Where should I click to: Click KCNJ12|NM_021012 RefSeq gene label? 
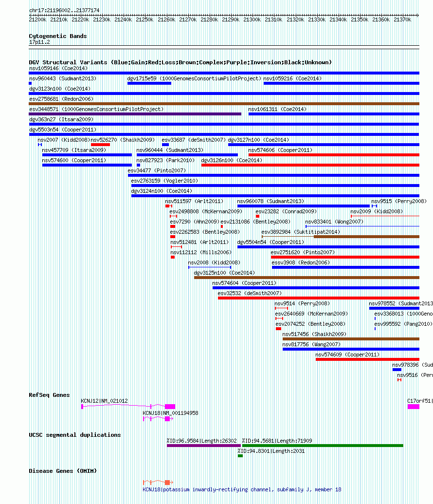[104, 401]
